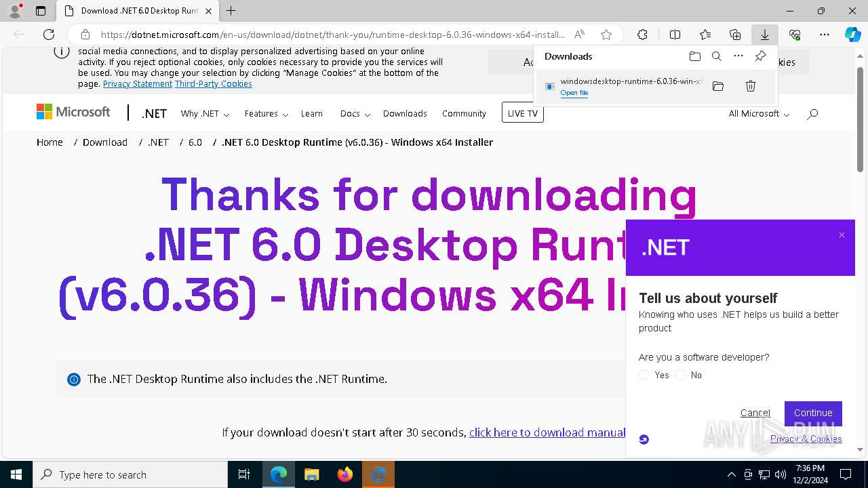
Task: Click 6.0 in the breadcrumb
Action: click(195, 142)
